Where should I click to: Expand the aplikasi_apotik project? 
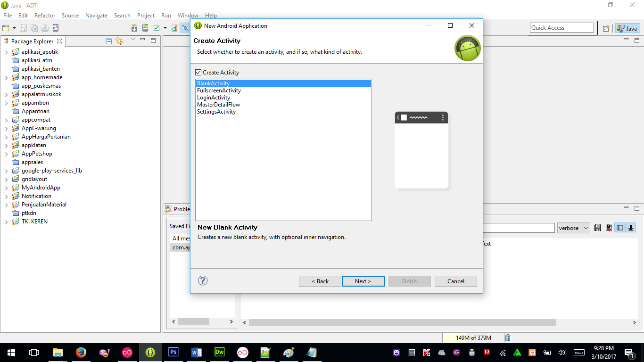[x=6, y=52]
